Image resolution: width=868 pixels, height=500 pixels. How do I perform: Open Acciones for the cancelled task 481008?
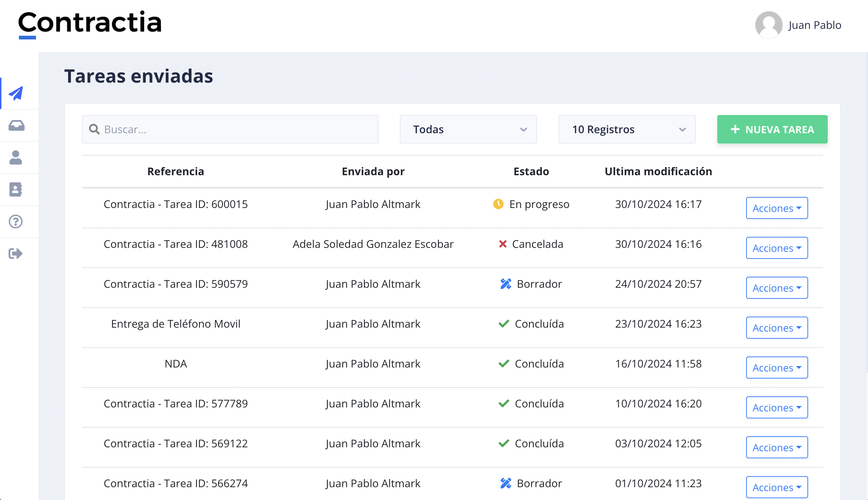(776, 248)
